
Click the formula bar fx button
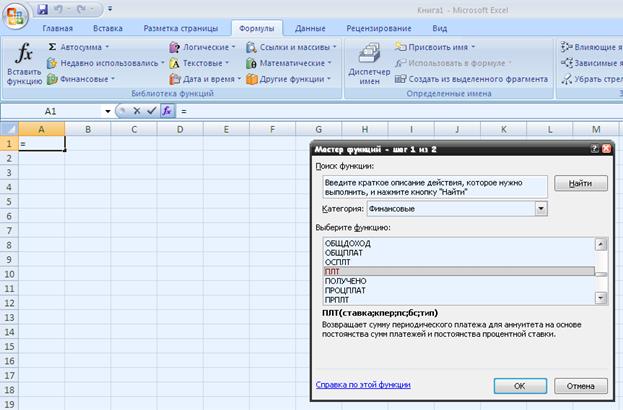coord(167,111)
